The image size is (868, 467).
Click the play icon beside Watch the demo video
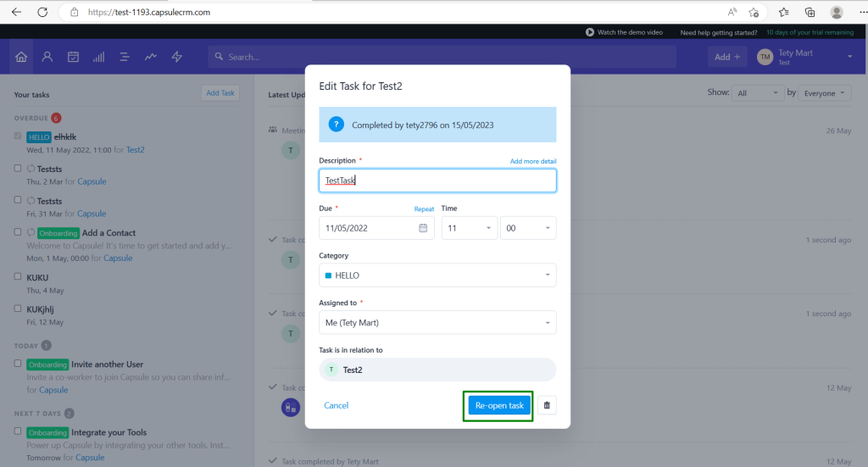tap(590, 32)
